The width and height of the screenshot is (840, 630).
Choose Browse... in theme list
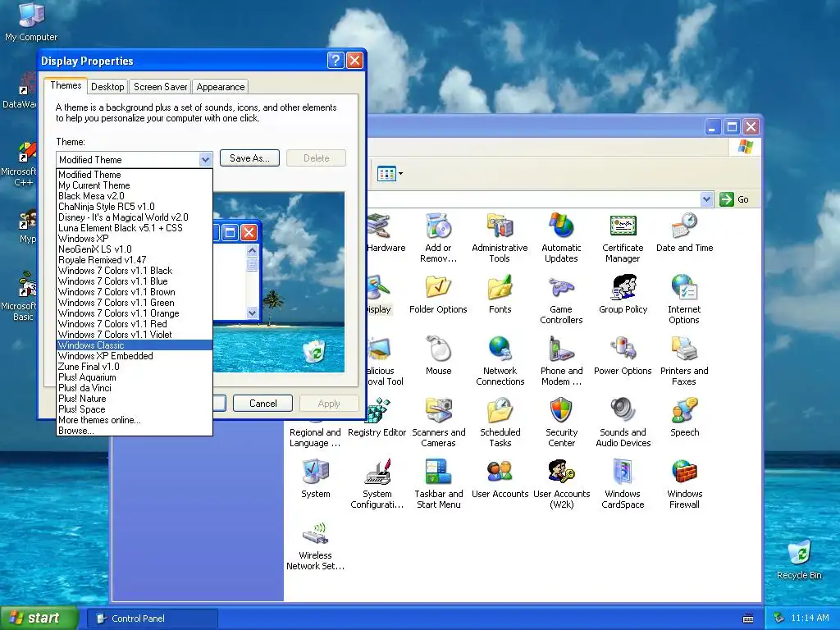[x=135, y=431]
